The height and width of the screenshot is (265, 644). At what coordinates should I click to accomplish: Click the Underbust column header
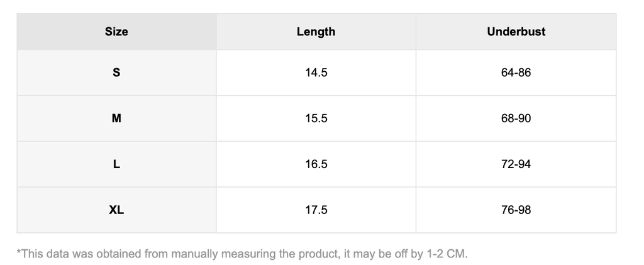(x=516, y=31)
